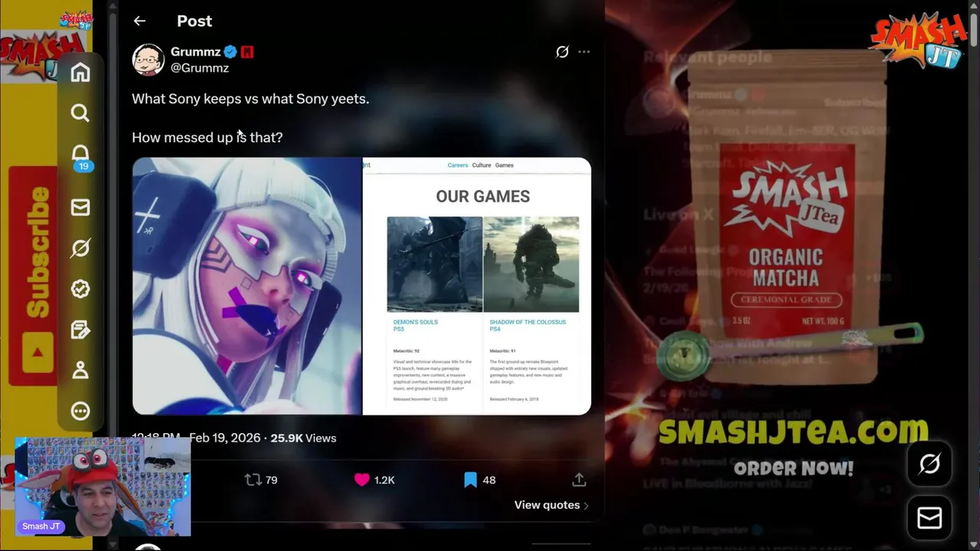Open Messages envelope in the sidebar
This screenshot has width=980, height=551.
point(80,207)
